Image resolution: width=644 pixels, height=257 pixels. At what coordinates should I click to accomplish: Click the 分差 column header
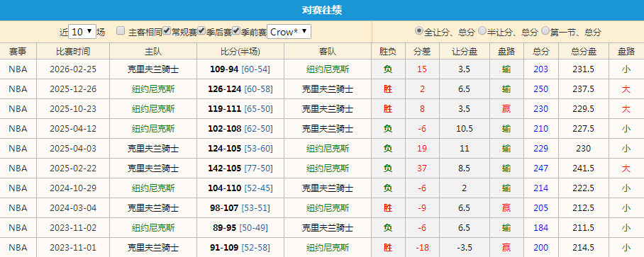422,51
